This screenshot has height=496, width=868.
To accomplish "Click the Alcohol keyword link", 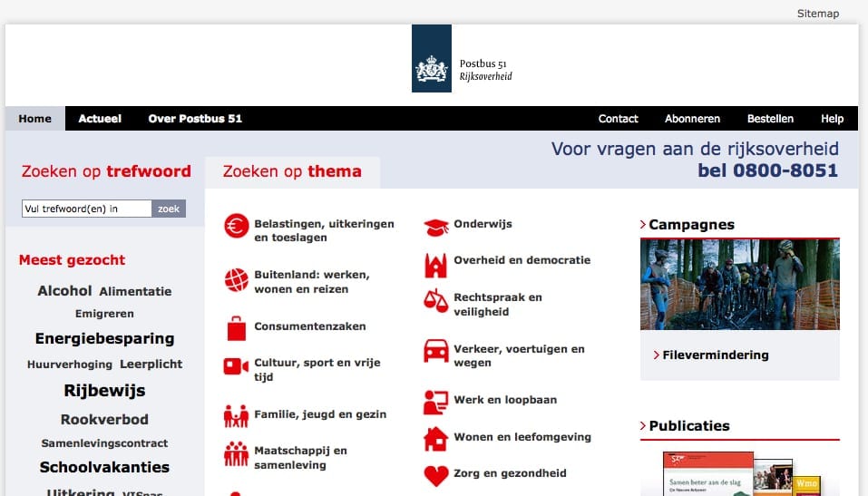I will (64, 291).
